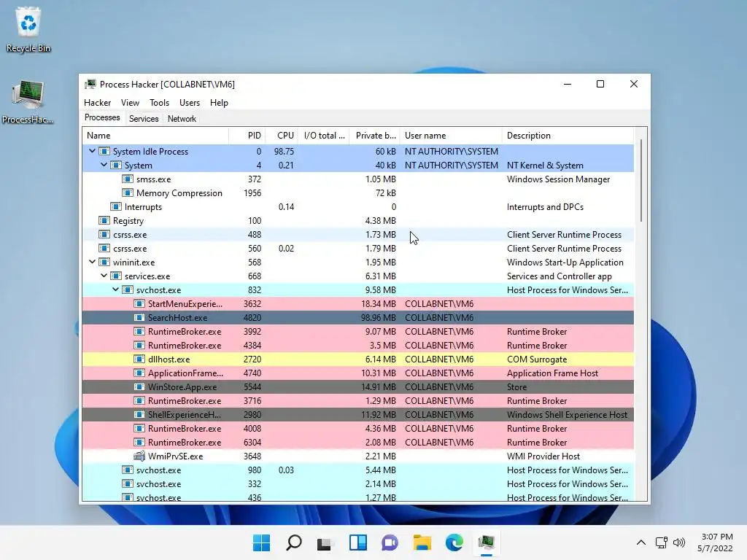This screenshot has width=747, height=560.
Task: Click the Interrupts row icon
Action: 116,206
